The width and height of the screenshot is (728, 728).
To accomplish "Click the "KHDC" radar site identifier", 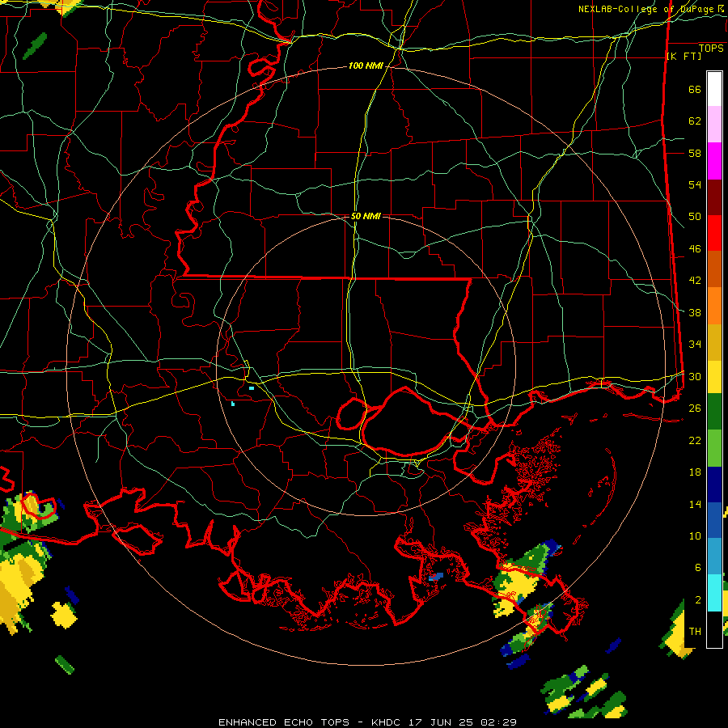I will click(387, 722).
